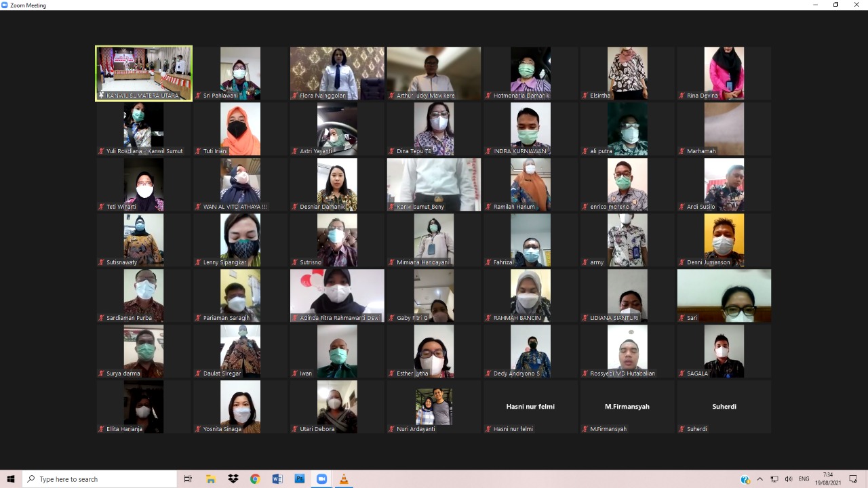This screenshot has width=868, height=488.
Task: Open Dropbox from the taskbar
Action: pyautogui.click(x=233, y=479)
